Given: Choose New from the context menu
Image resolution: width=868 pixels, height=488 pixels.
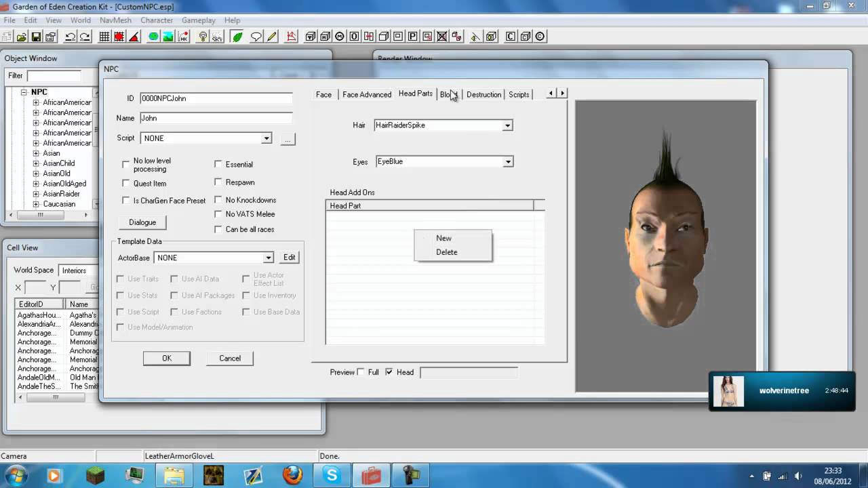Looking at the screenshot, I should (x=453, y=238).
